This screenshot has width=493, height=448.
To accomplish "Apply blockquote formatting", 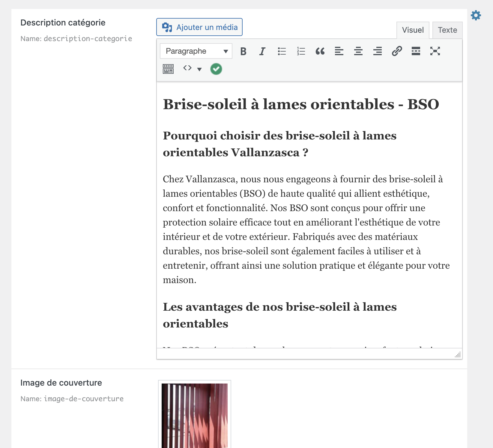I will 320,51.
